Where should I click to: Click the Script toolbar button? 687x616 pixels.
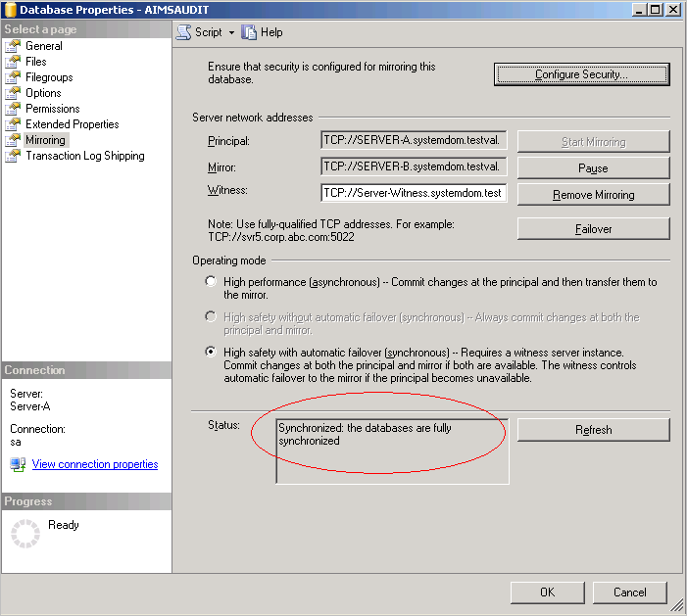coord(200,32)
